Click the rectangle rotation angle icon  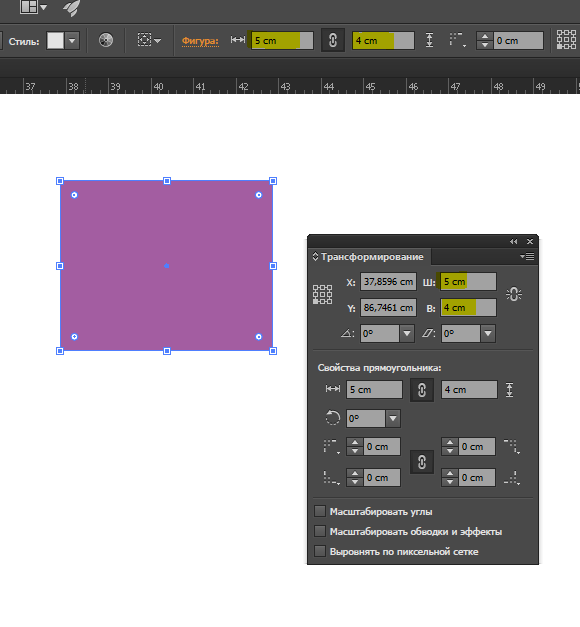coord(332,418)
